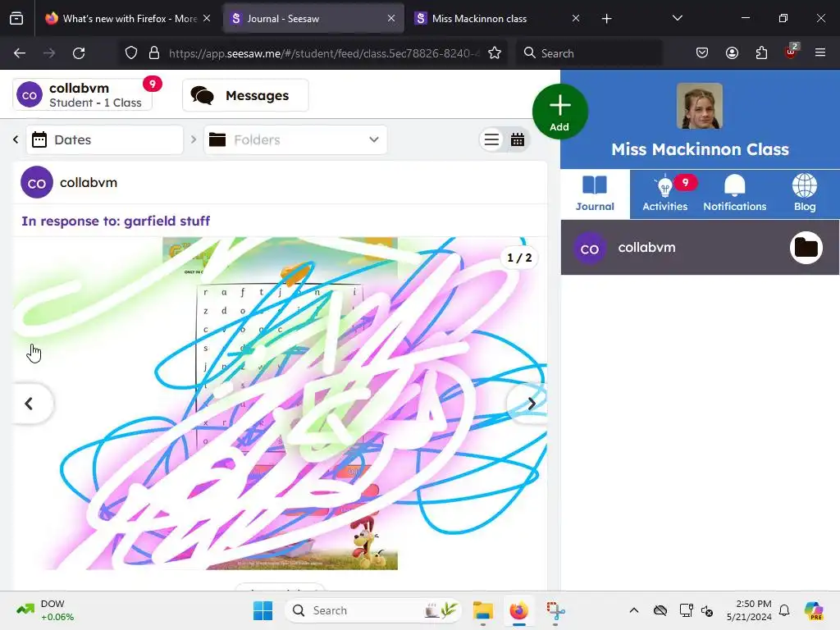840x630 pixels.
Task: Close the Journal - Seesaw tab
Action: (x=391, y=19)
